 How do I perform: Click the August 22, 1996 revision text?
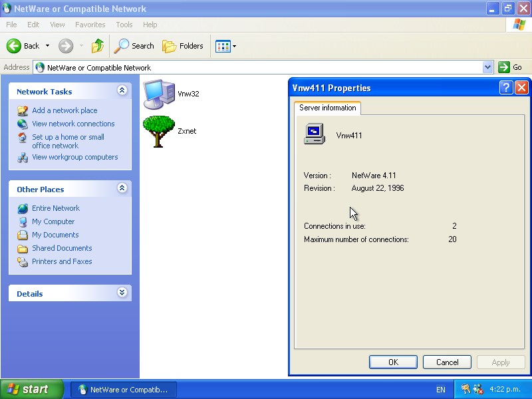[378, 188]
